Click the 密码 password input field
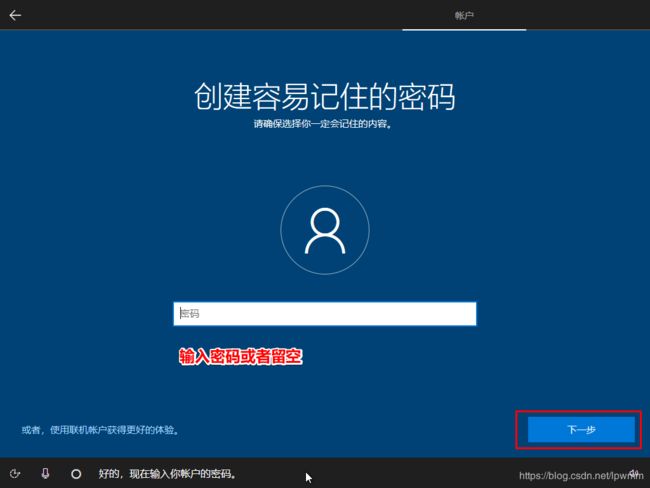Image resolution: width=650 pixels, height=488 pixels. (325, 314)
